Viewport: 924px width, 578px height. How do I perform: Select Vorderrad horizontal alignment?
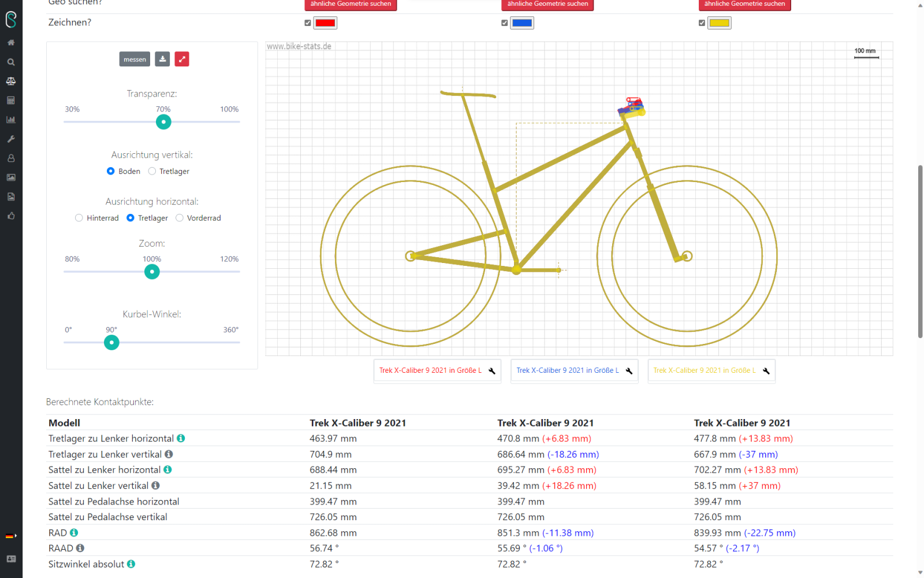click(180, 218)
